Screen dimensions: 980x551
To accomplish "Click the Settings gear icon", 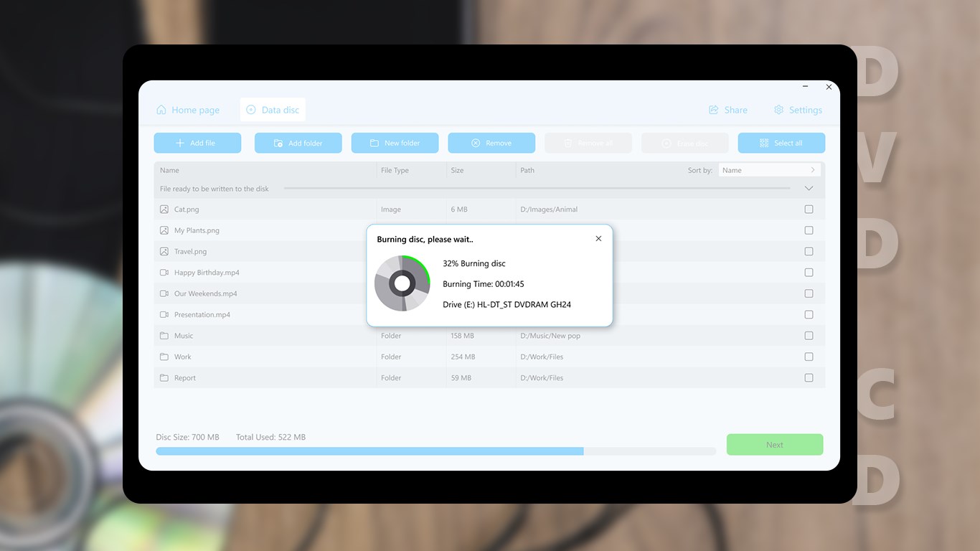I will tap(779, 110).
